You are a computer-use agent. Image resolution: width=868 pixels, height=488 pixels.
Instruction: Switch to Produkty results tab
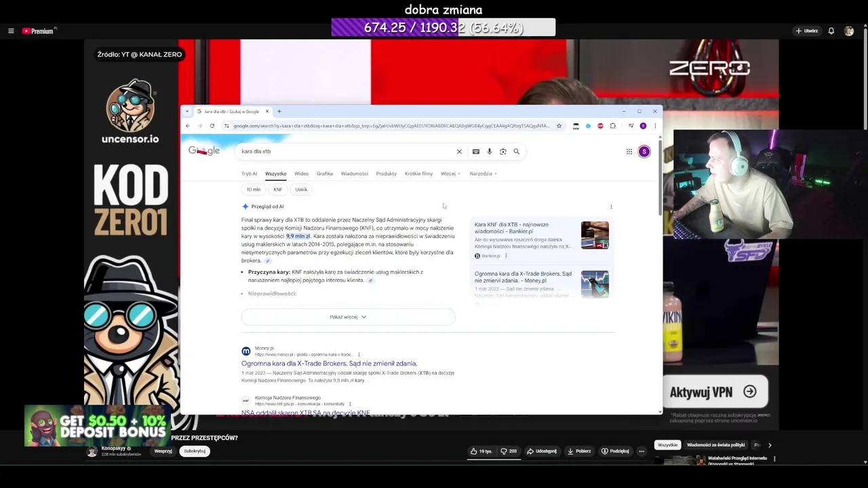387,174
